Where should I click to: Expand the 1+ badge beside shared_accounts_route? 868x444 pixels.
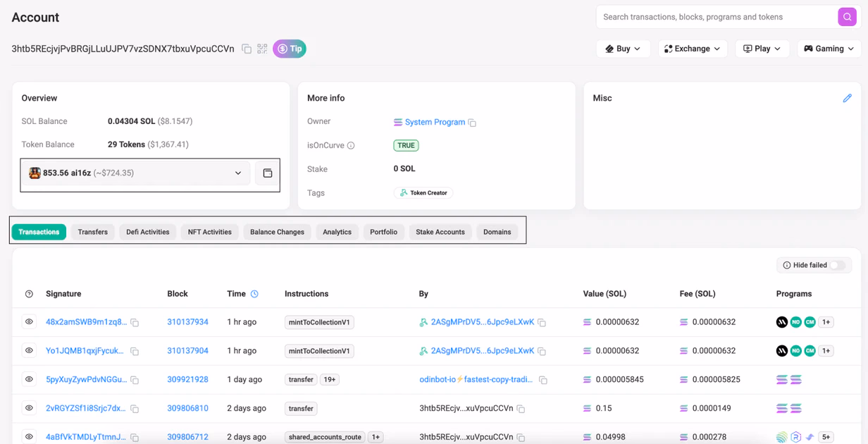pos(376,437)
